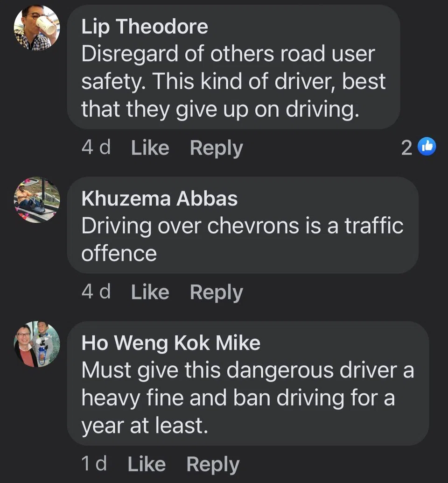Click the 4 d timestamp under Khuzema Abbas's comment
Screen dimensions: 448x483
[96, 292]
